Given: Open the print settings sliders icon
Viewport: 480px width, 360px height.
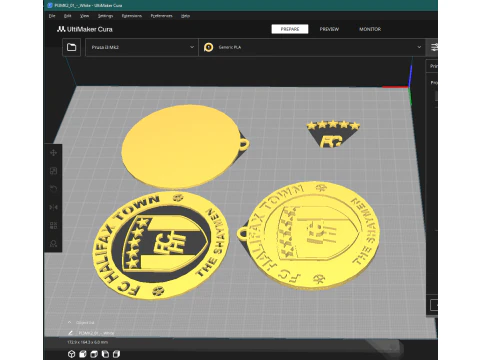Looking at the screenshot, I should (x=434, y=47).
